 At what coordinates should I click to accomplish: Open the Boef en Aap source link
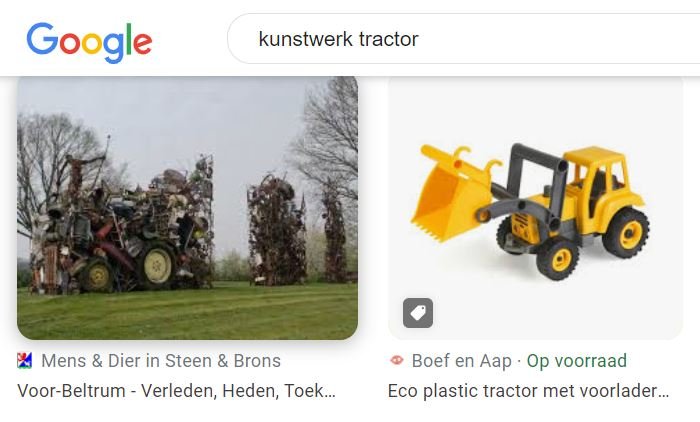pyautogui.click(x=462, y=361)
